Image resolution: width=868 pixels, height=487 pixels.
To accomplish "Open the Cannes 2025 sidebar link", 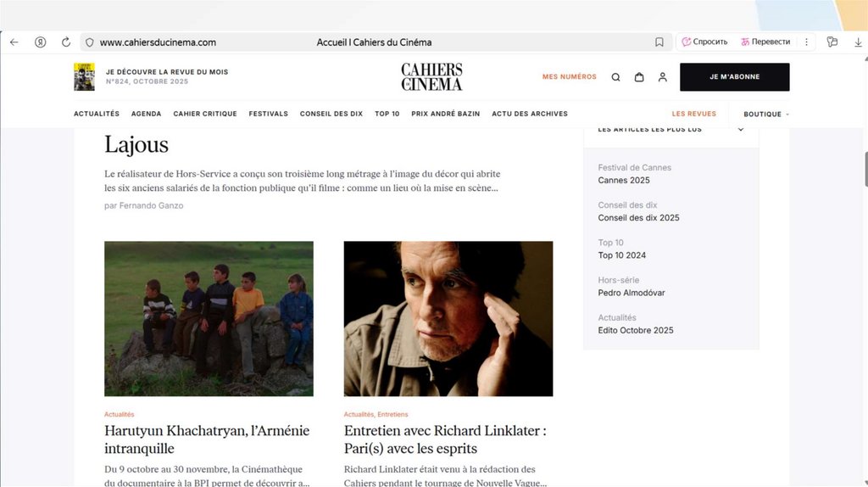I will pyautogui.click(x=624, y=180).
